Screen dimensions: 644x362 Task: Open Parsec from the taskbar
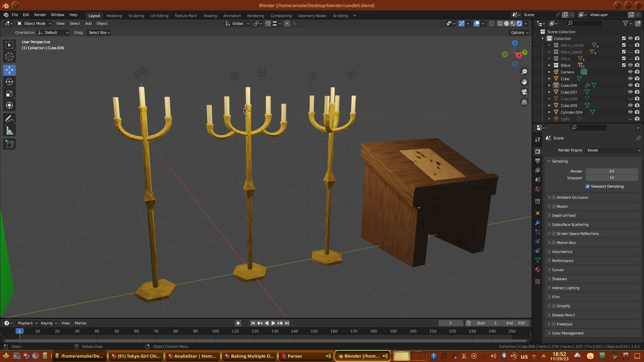tap(294, 356)
